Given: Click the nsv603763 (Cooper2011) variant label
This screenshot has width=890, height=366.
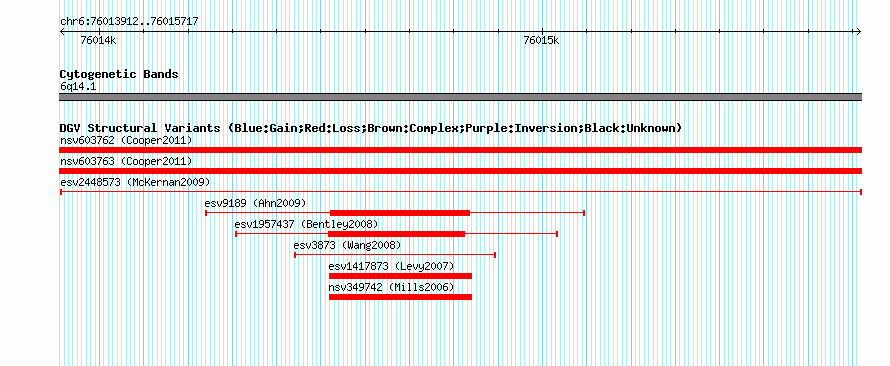Looking at the screenshot, I should point(126,161).
